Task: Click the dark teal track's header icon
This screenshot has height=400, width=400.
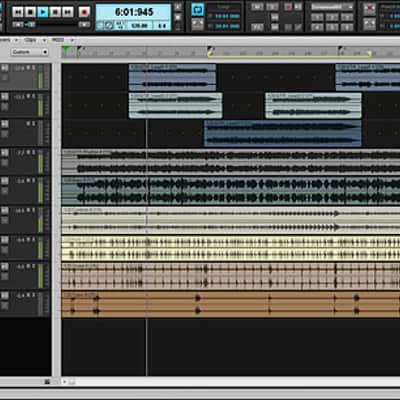Action: 5,181
